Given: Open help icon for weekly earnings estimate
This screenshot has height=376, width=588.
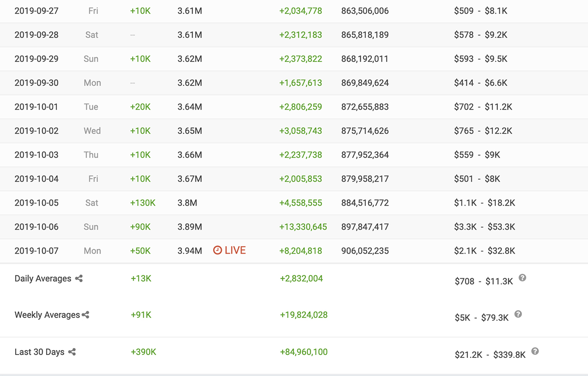Looking at the screenshot, I should (x=518, y=314).
